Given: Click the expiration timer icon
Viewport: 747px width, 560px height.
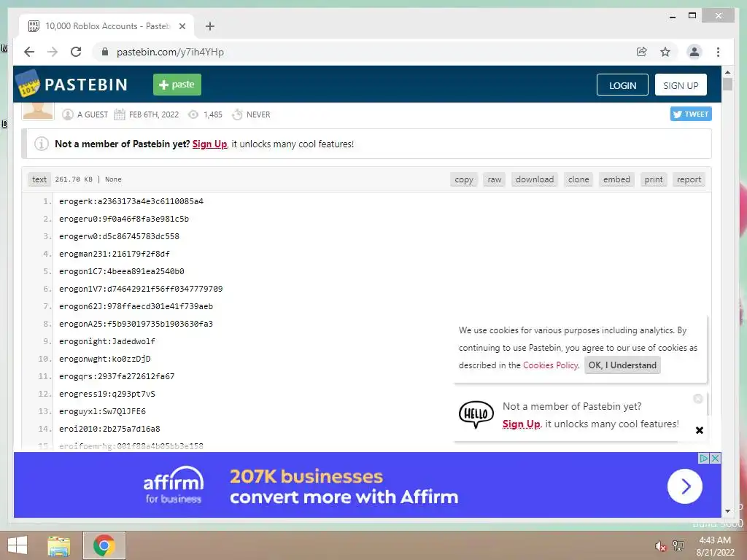Looking at the screenshot, I should pos(237,114).
